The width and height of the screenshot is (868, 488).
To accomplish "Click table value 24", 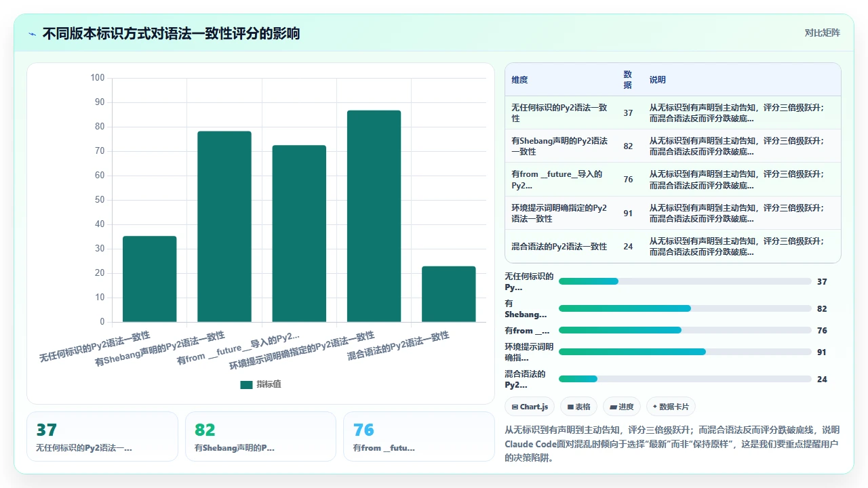I will point(628,247).
